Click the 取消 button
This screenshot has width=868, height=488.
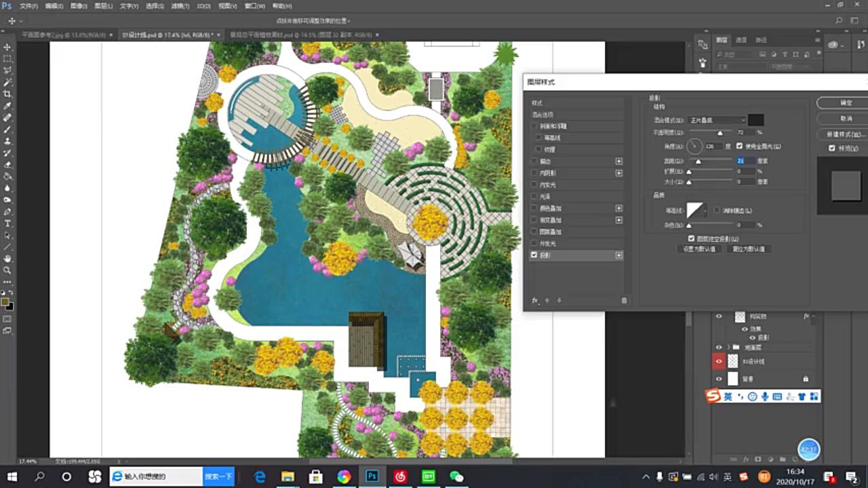pos(846,118)
